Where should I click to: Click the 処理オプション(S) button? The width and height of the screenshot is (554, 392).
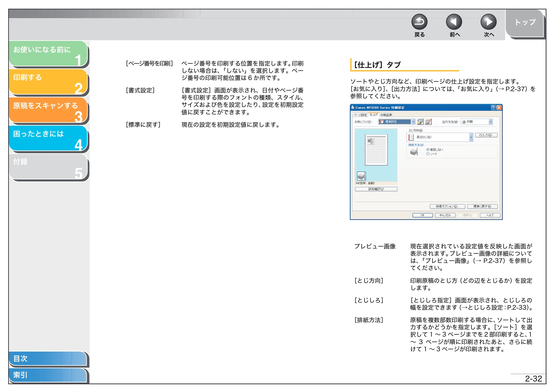point(447,206)
